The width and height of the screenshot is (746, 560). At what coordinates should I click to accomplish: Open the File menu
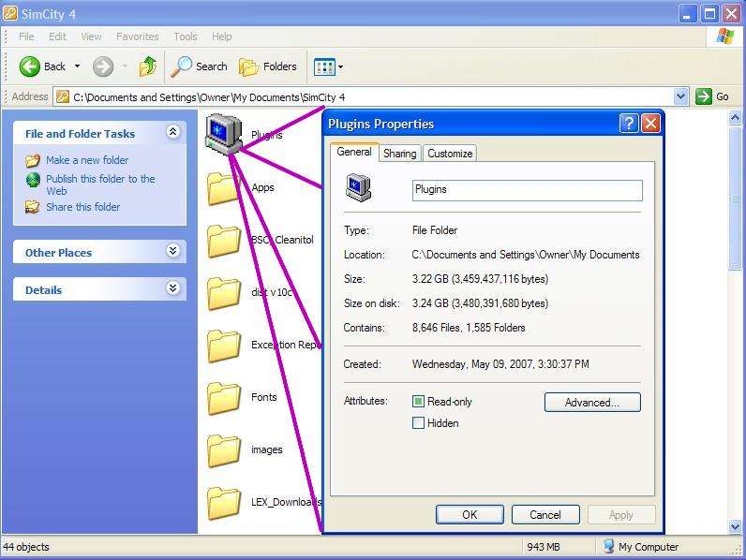26,37
